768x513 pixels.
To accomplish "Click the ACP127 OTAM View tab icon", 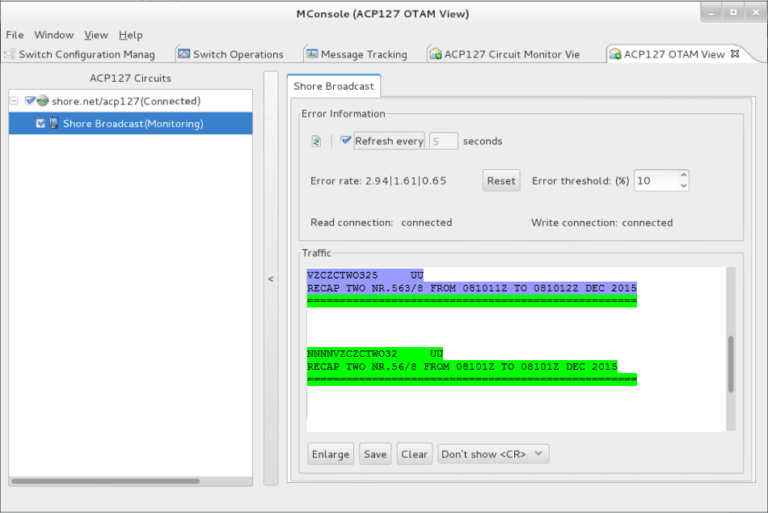I will click(615, 54).
